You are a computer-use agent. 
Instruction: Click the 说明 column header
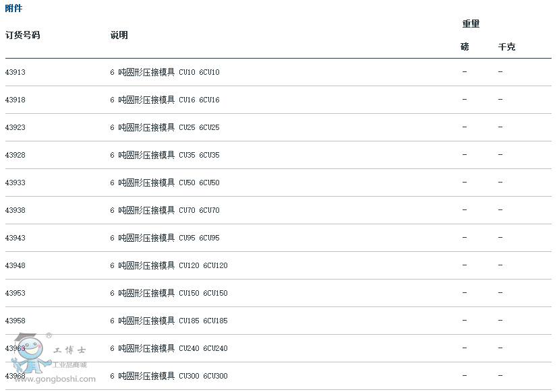[119, 35]
